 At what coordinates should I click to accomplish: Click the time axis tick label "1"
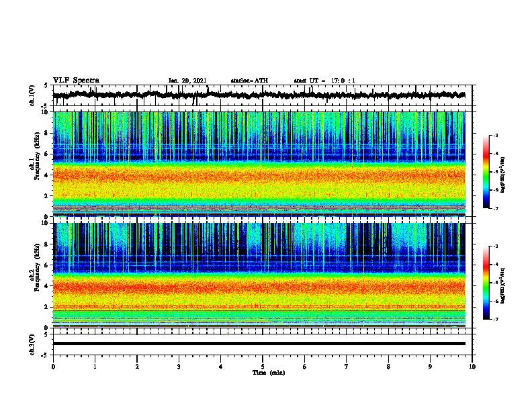pos(95,367)
